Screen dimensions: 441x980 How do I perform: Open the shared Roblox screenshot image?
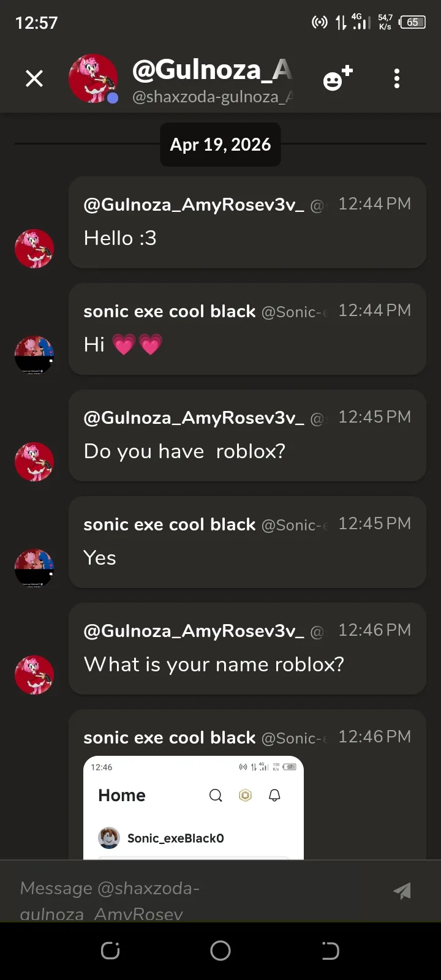(194, 807)
